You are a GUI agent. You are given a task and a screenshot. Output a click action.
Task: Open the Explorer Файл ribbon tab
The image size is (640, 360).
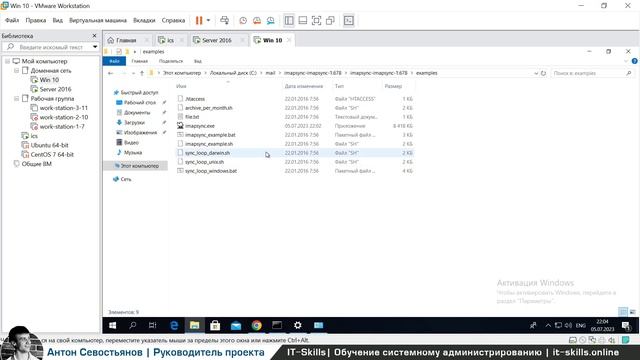pyautogui.click(x=114, y=61)
